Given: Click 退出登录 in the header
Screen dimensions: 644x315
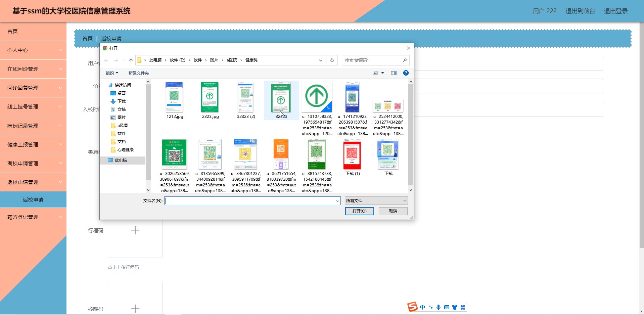Looking at the screenshot, I should click(x=616, y=11).
